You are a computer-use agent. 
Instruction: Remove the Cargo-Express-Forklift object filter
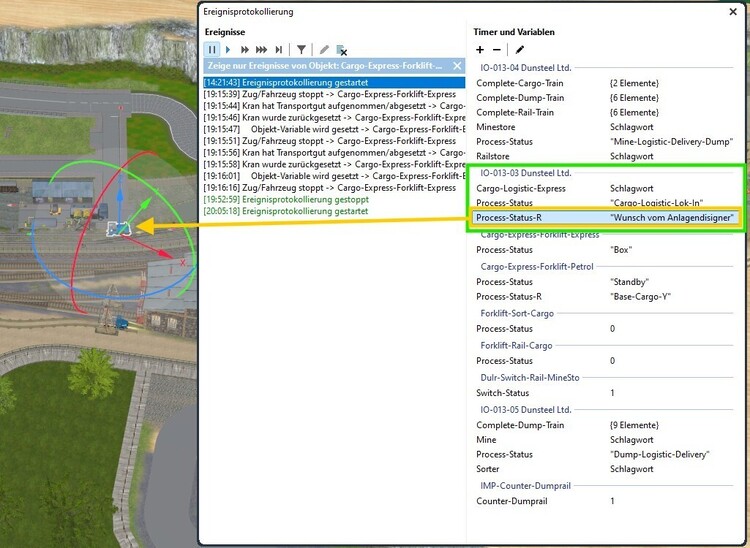457,66
